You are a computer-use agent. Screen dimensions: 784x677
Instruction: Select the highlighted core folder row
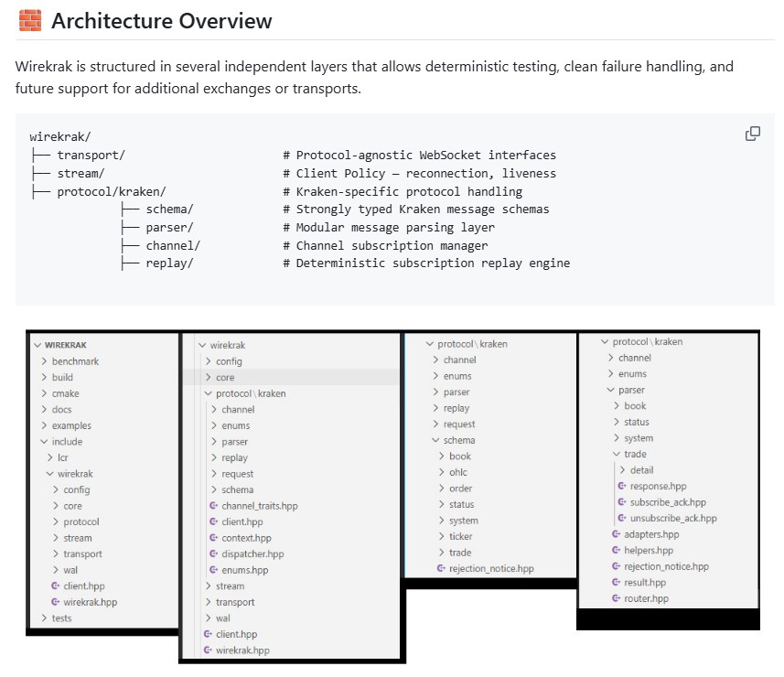pos(291,377)
